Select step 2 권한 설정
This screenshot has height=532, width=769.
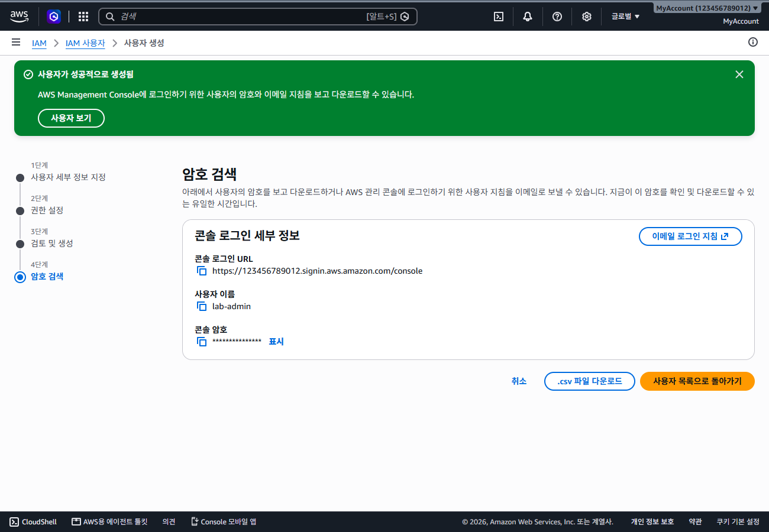click(x=47, y=210)
